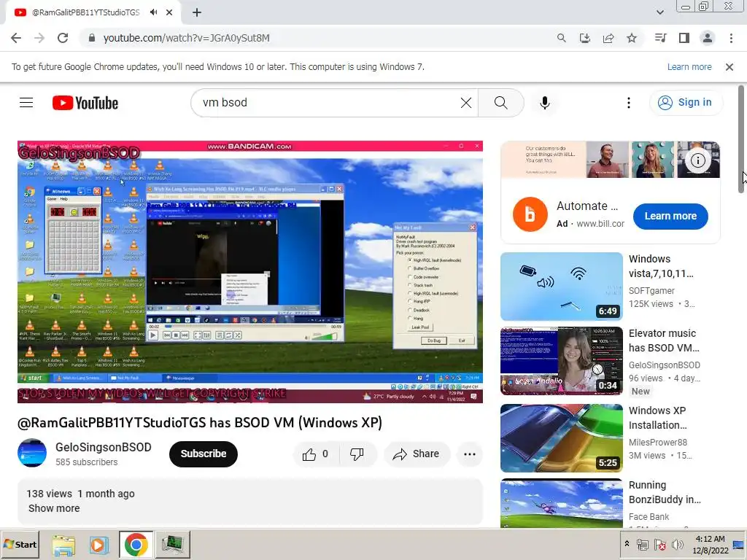This screenshot has height=560, width=747.
Task: Click Learn more on the ad
Action: 670,216
